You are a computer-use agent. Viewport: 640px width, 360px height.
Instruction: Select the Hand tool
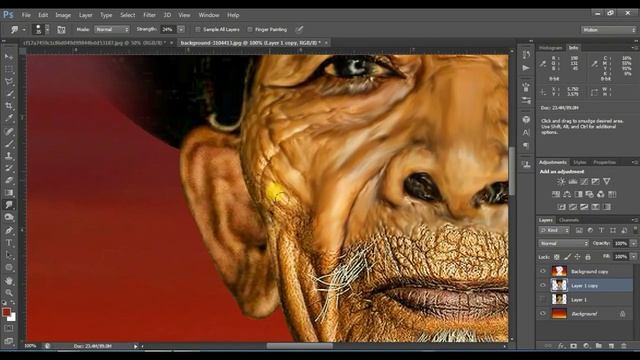pyautogui.click(x=9, y=281)
